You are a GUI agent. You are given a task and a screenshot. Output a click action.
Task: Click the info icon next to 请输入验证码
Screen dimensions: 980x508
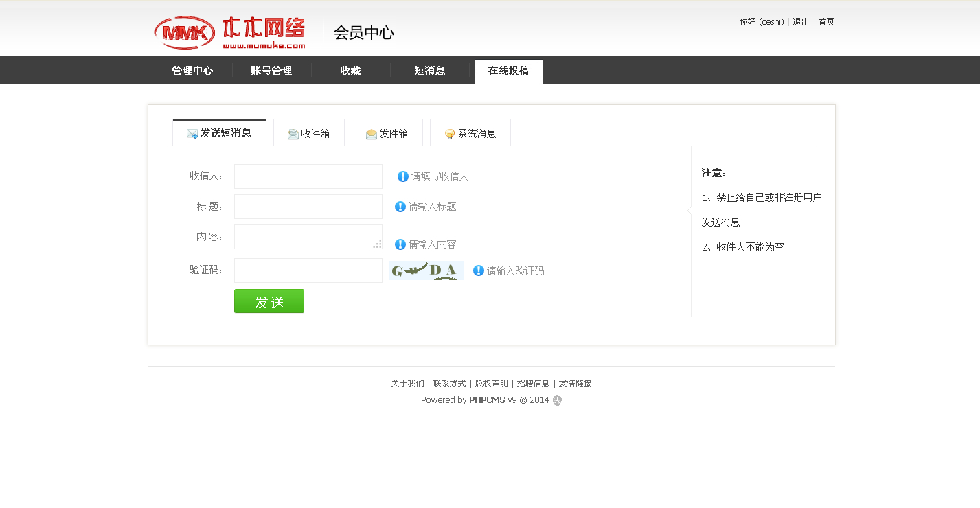coord(479,270)
